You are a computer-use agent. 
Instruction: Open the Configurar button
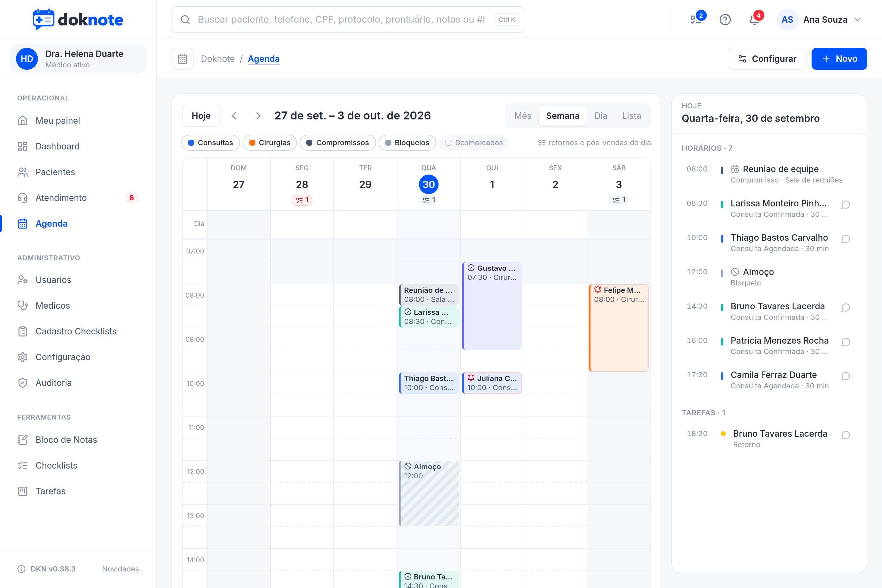pos(767,59)
